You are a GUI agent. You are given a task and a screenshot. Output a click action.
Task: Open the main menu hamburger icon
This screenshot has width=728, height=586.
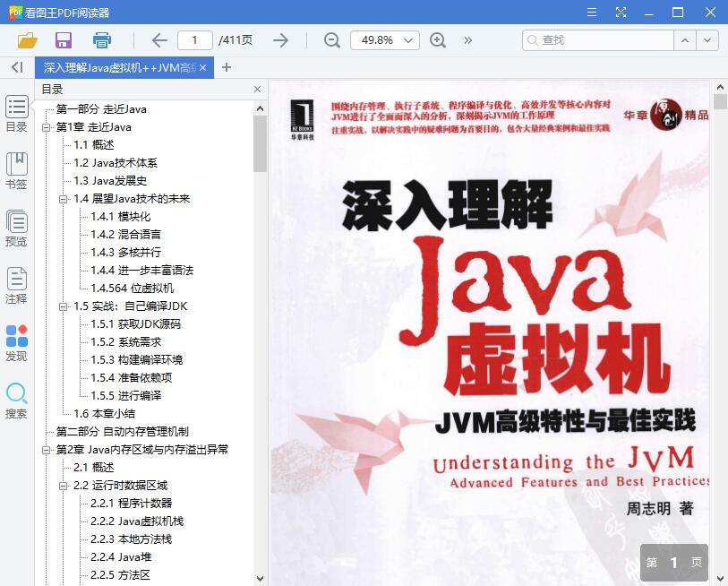[592, 12]
